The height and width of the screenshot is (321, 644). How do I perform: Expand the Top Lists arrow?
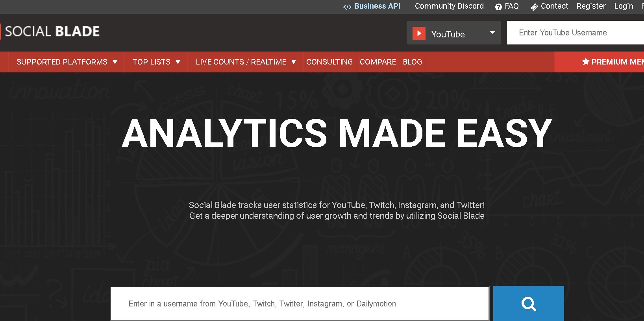pos(178,62)
